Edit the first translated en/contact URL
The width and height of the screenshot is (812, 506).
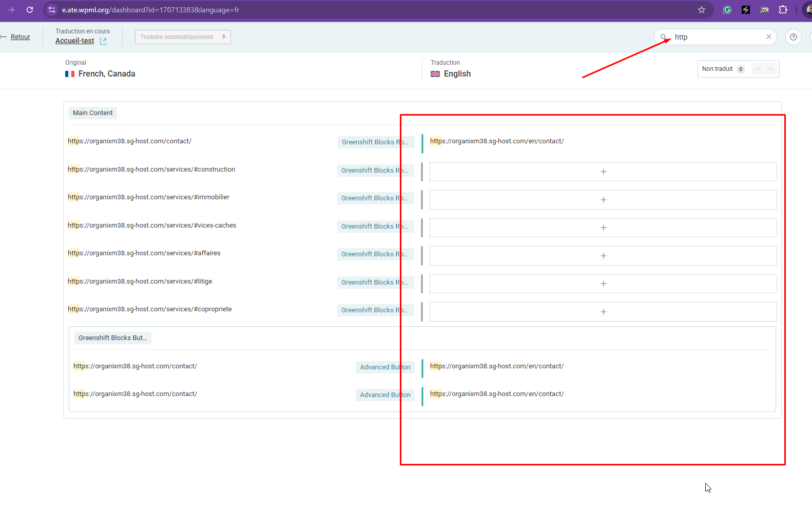point(497,141)
